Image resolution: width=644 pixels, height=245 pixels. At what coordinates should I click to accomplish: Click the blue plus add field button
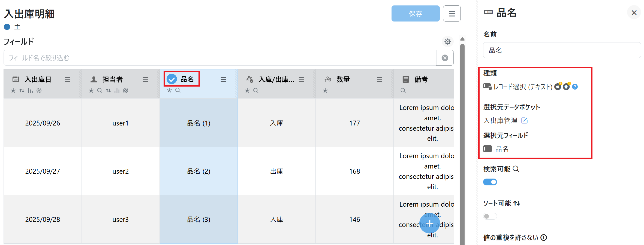[x=429, y=223]
